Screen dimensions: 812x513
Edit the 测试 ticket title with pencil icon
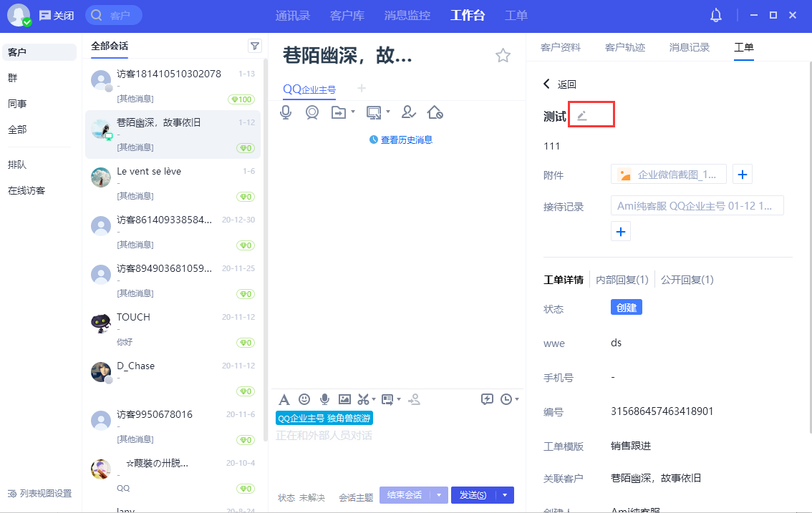[582, 116]
